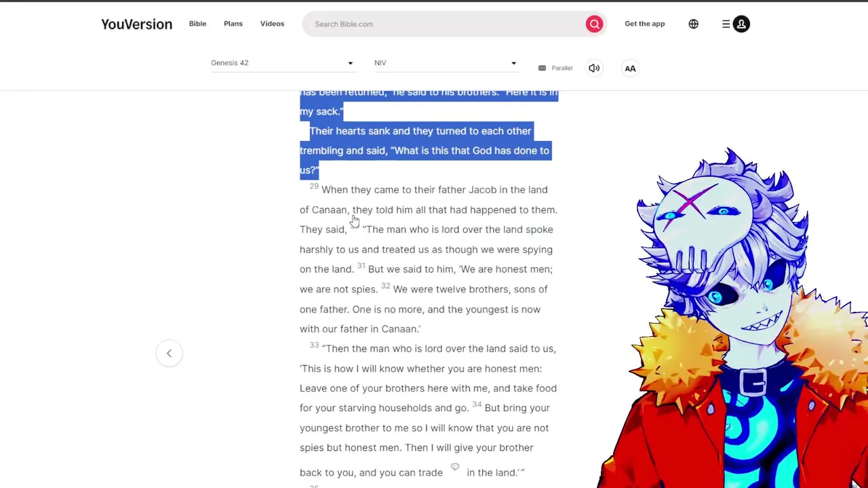868x488 pixels.
Task: Play chapter audio with speaker icon
Action: pyautogui.click(x=594, y=68)
